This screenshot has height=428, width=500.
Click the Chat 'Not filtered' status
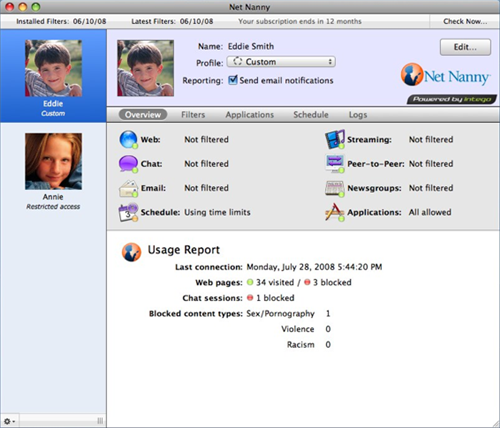(x=206, y=164)
